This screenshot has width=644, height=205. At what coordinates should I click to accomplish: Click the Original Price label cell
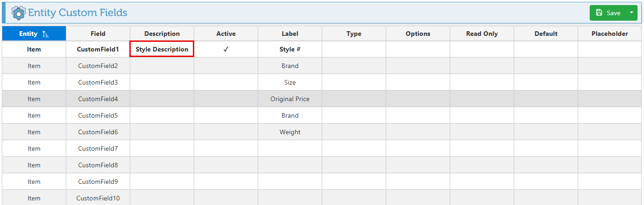tap(290, 99)
